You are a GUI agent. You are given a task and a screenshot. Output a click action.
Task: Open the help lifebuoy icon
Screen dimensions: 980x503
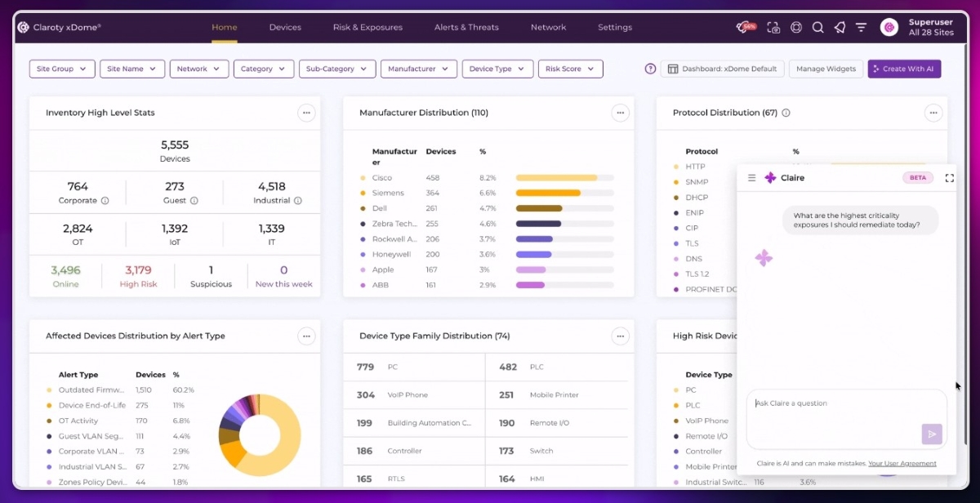[x=796, y=27]
